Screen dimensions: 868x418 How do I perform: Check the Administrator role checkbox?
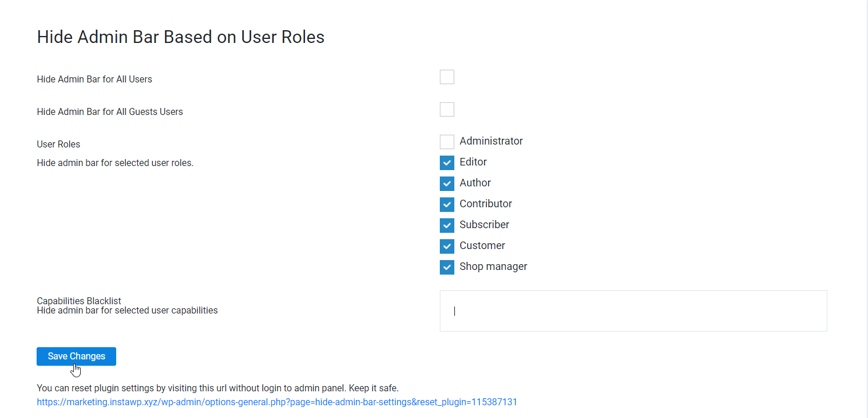pos(447,142)
